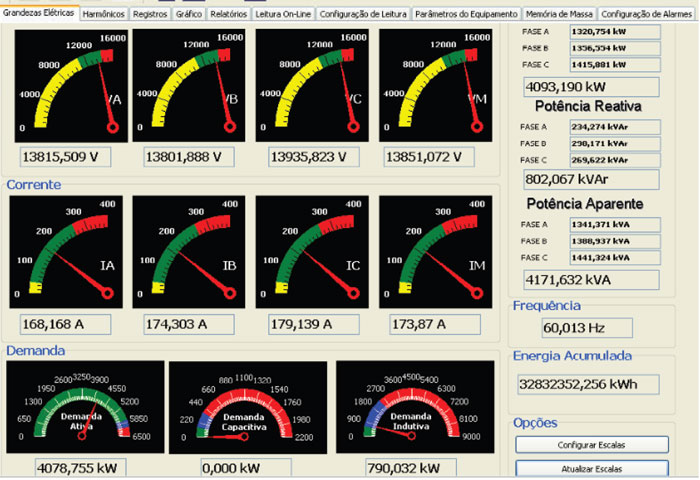This screenshot has width=700, height=480.
Task: Open the Configuração de Alarmes tab
Action: [647, 15]
